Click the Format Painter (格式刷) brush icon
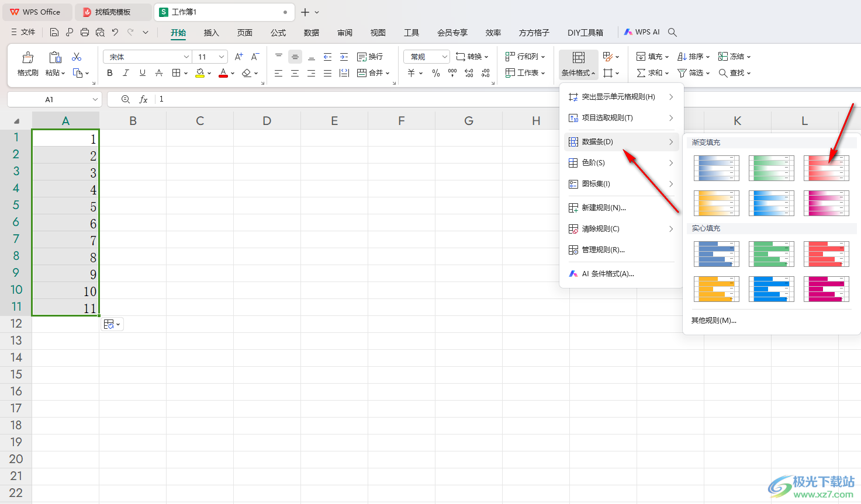 pos(28,57)
